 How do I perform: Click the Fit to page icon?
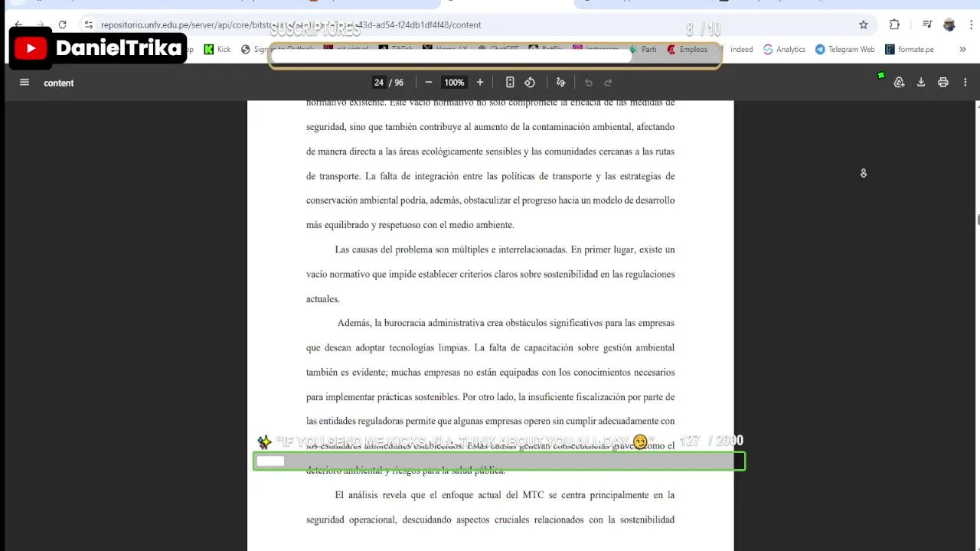(x=510, y=83)
